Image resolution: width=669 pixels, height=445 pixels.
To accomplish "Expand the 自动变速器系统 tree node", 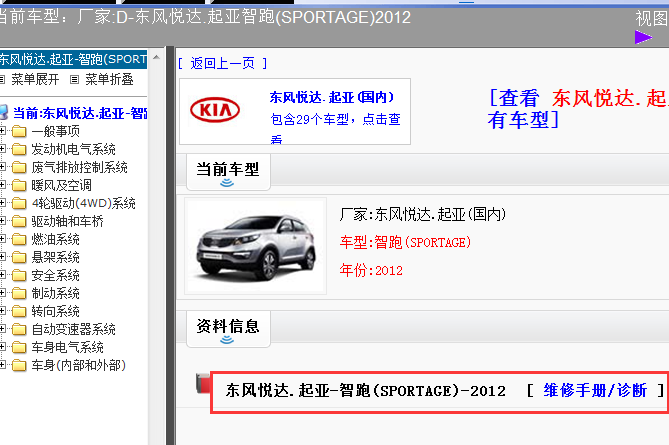I will click(x=2, y=329).
